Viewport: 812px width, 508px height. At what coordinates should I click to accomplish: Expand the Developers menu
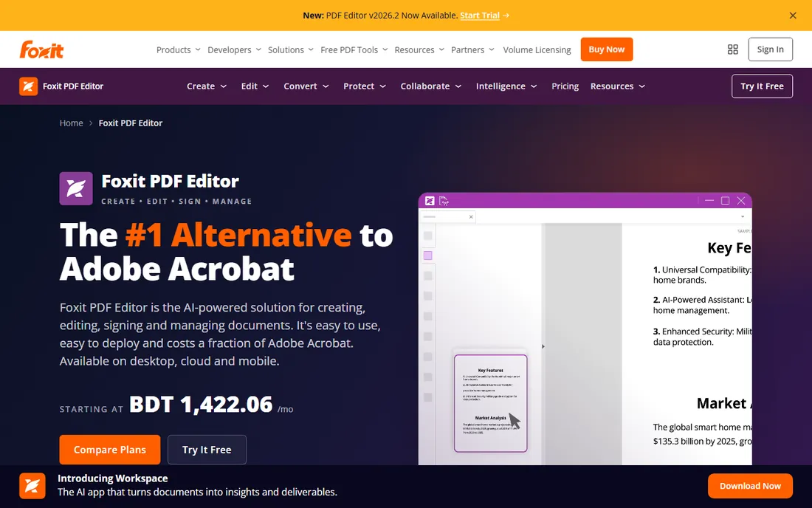(234, 49)
